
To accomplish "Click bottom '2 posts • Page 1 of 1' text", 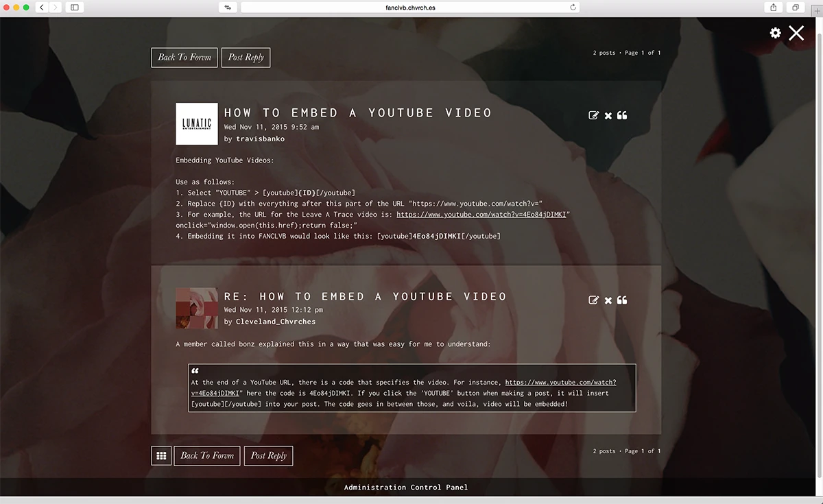I will [x=627, y=451].
